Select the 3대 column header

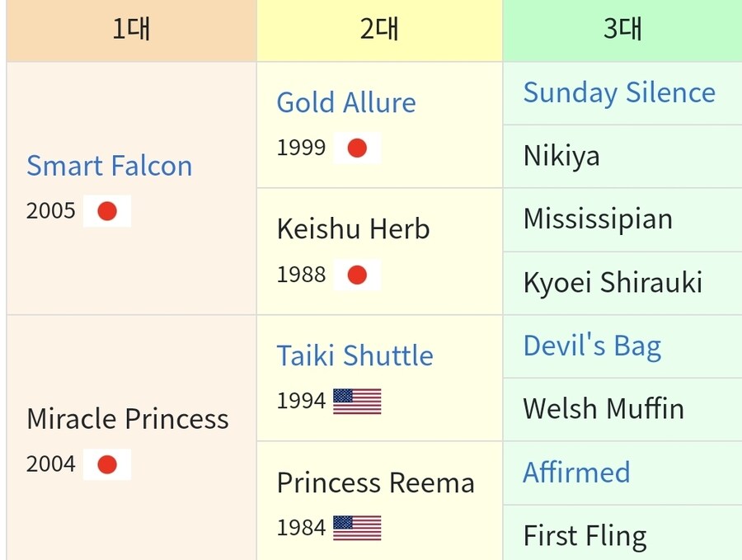(x=622, y=30)
